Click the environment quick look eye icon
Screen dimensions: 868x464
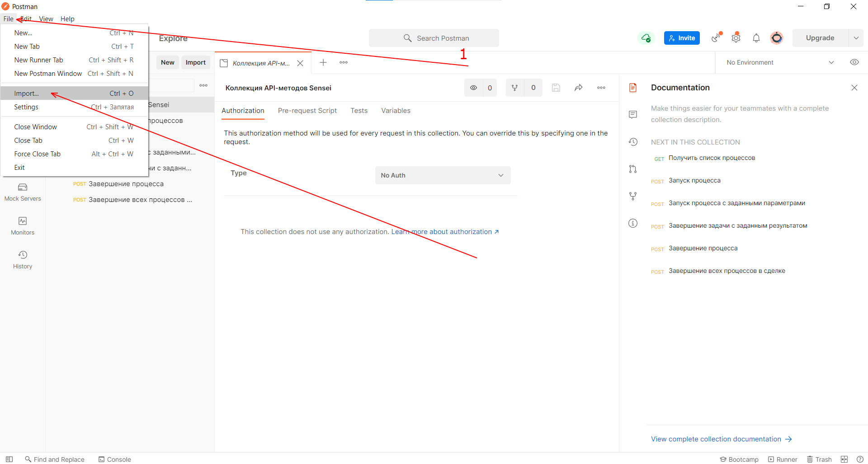point(854,62)
